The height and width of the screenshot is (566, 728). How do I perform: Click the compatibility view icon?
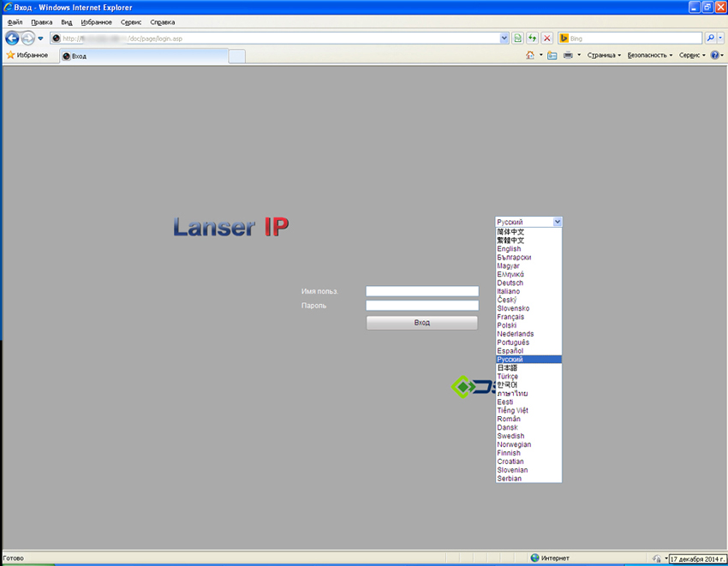tap(517, 39)
